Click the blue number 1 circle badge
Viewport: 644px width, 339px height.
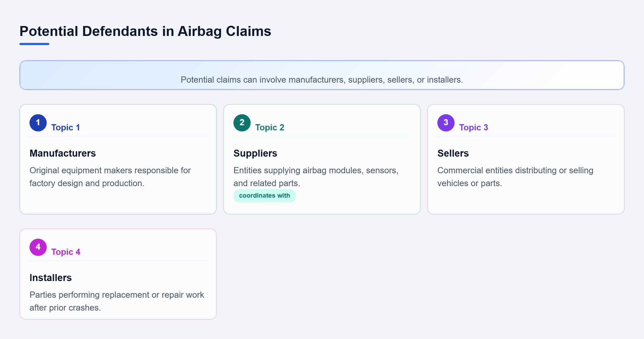38,123
